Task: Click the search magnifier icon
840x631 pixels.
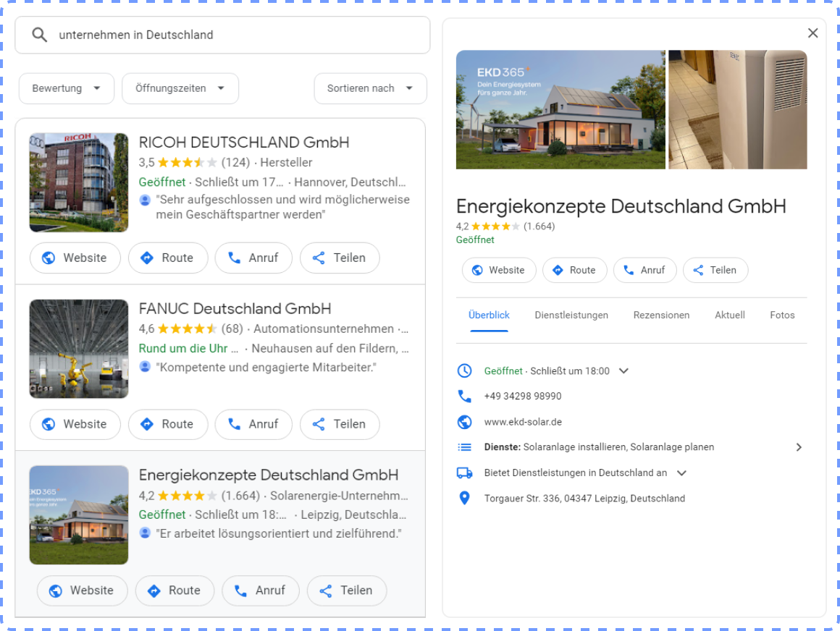Action: coord(40,35)
